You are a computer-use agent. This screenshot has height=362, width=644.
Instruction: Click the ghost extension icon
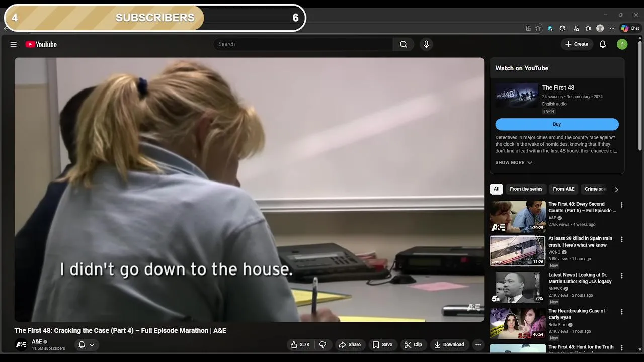[x=550, y=28]
